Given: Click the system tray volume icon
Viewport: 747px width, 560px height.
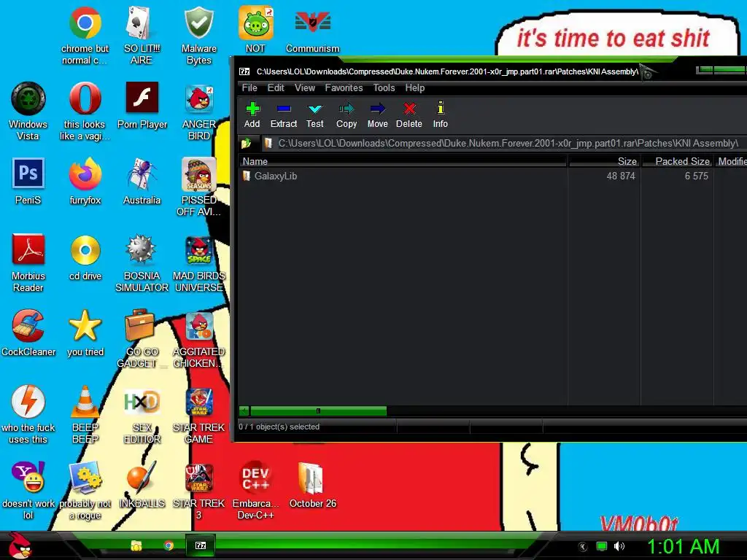Looking at the screenshot, I should [619, 546].
